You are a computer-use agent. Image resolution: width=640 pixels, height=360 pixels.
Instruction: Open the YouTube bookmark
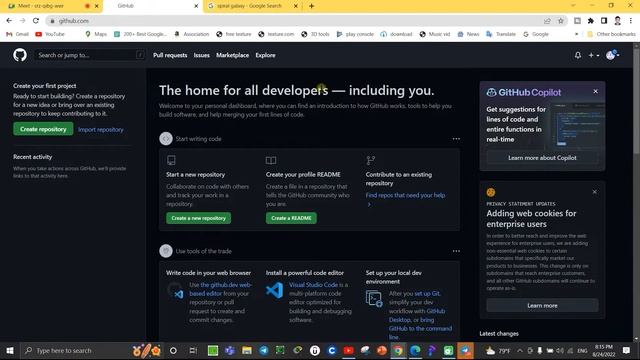[50, 34]
